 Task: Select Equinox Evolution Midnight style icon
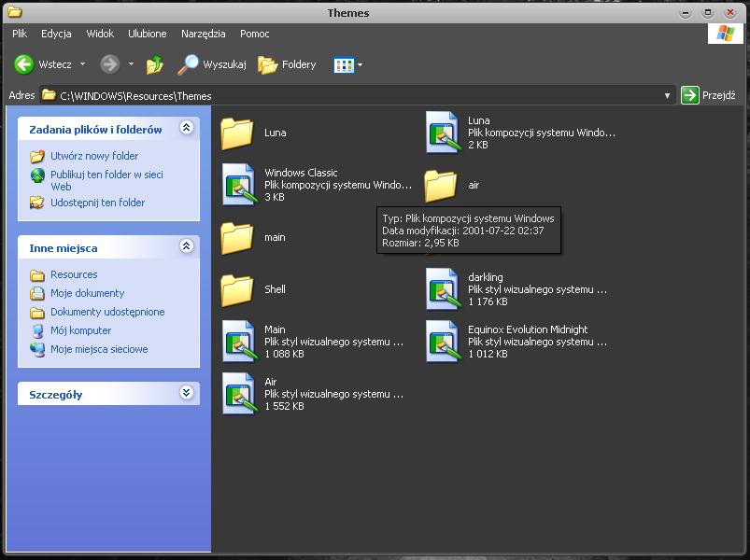(443, 342)
